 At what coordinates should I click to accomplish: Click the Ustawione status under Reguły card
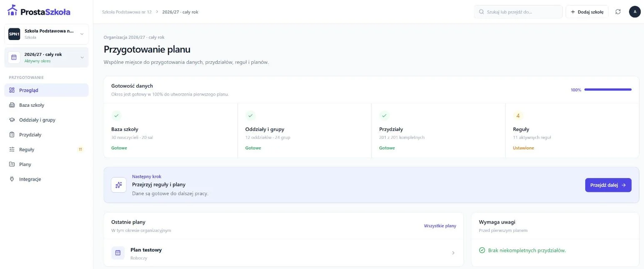tap(524, 148)
